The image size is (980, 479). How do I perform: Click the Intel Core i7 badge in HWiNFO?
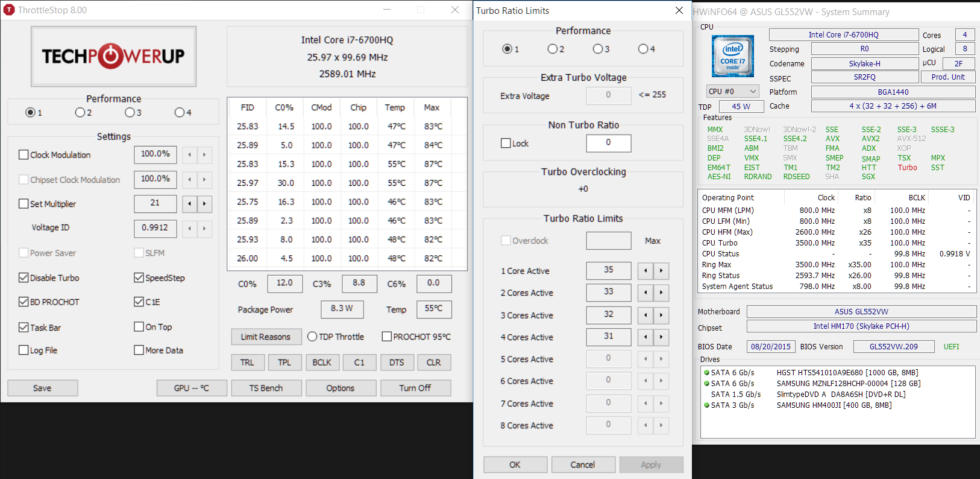coord(733,56)
